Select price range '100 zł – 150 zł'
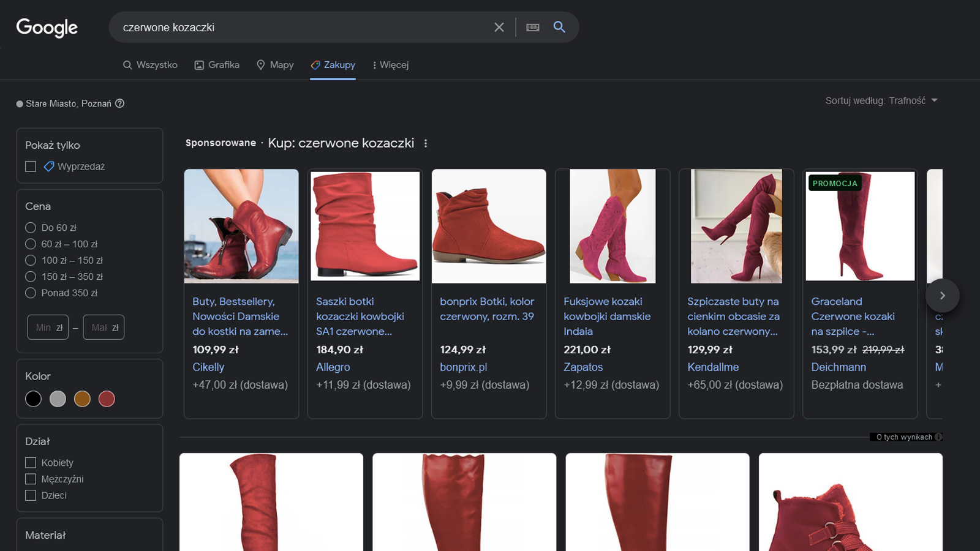This screenshot has height=551, width=980. tap(31, 260)
